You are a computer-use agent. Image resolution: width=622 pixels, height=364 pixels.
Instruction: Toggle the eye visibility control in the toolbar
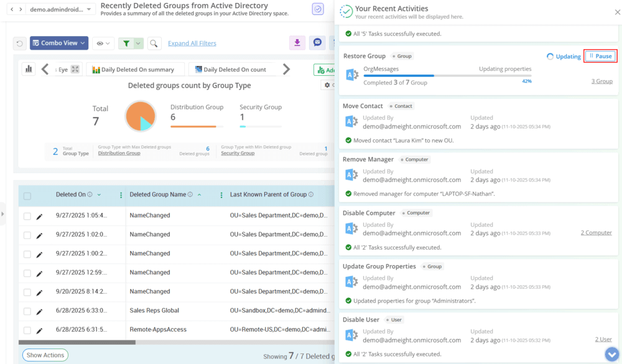click(101, 43)
